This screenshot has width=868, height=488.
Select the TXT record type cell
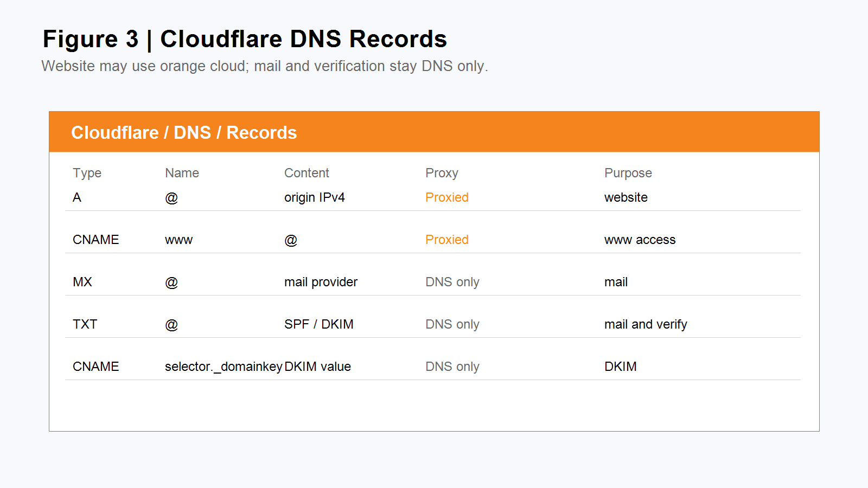click(x=85, y=324)
